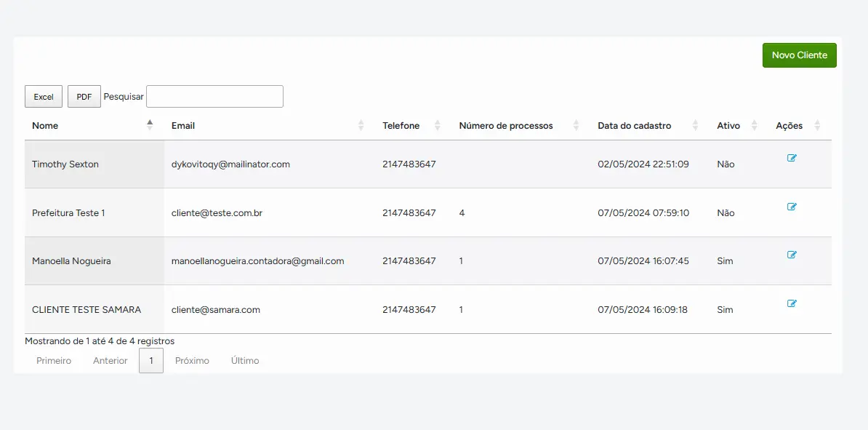Open edit icon for Prefeitura Teste 1

pos(792,207)
